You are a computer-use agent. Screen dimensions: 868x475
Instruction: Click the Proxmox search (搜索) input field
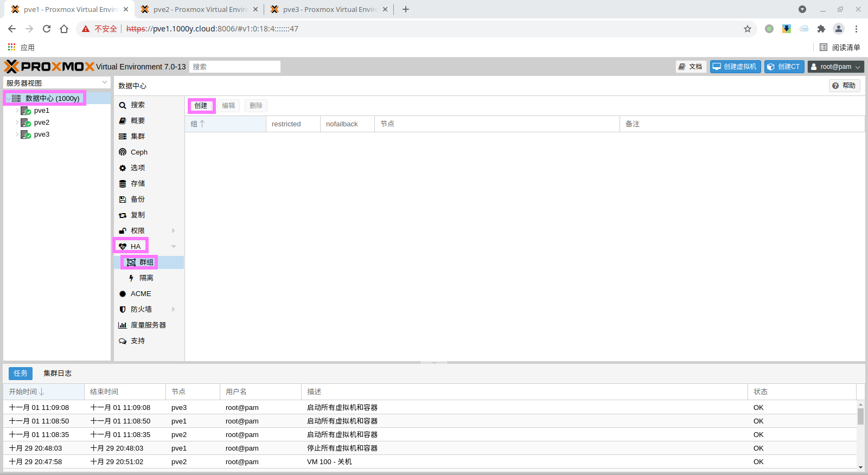coord(234,67)
